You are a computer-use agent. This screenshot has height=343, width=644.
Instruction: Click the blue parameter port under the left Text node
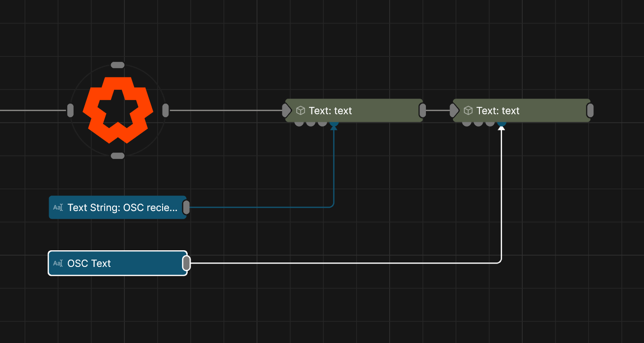pos(334,124)
